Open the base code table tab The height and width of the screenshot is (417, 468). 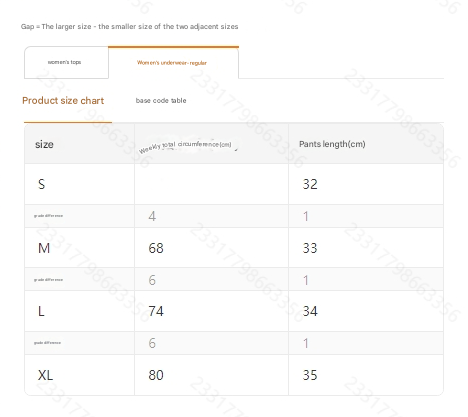[x=161, y=101]
